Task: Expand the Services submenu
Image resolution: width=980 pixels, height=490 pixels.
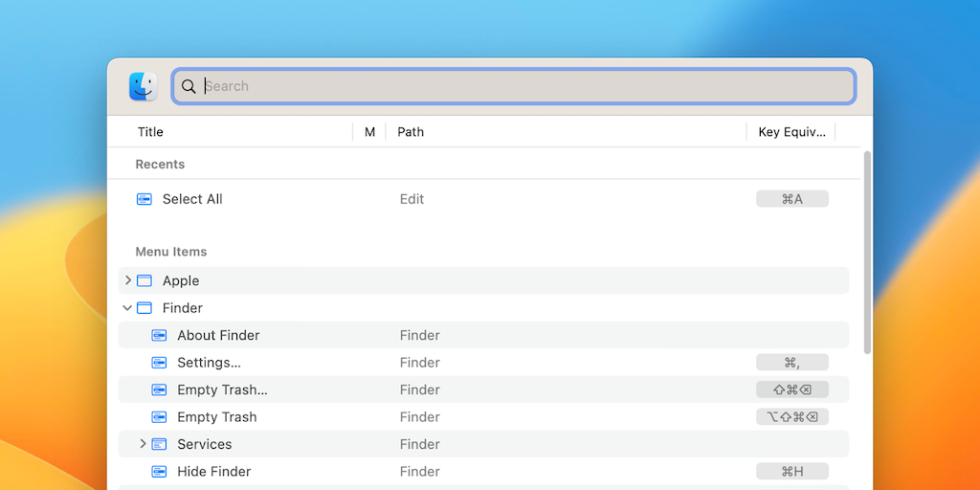Action: pyautogui.click(x=143, y=444)
